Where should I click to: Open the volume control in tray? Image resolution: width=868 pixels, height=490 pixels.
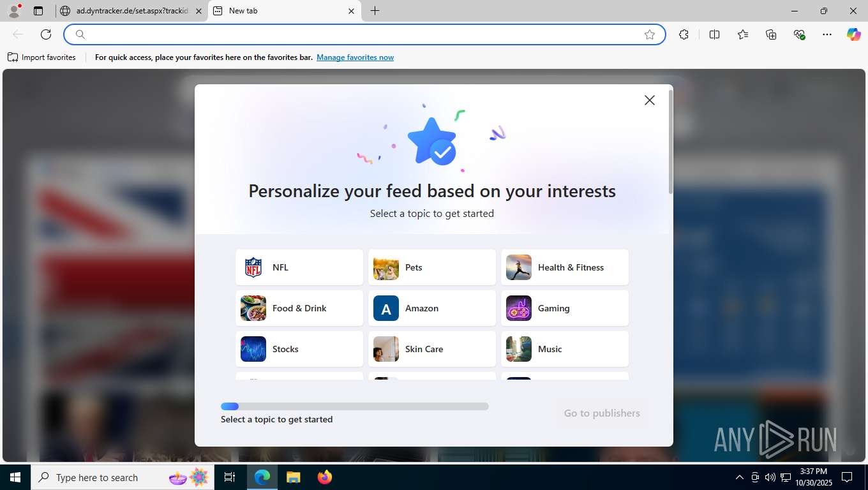[x=770, y=477]
